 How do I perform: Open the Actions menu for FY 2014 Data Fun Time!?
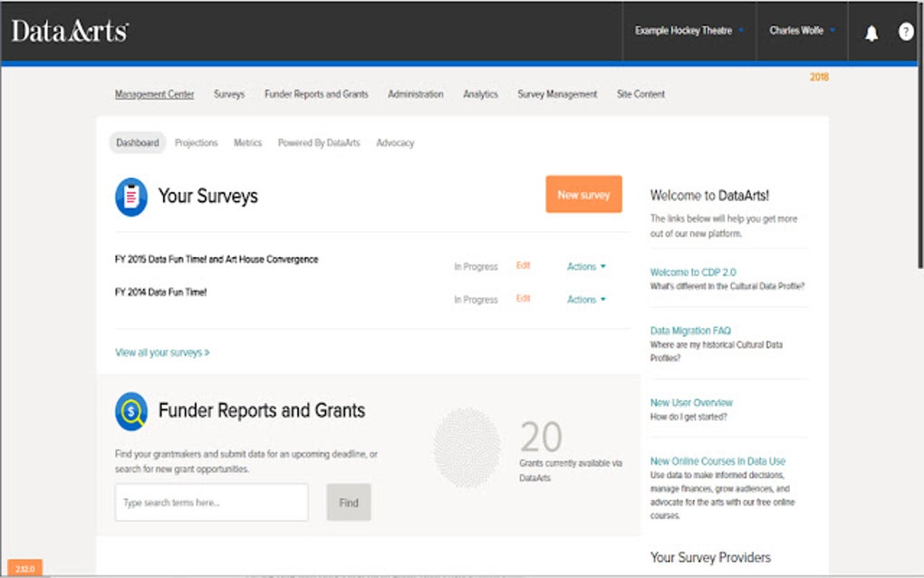click(x=584, y=299)
